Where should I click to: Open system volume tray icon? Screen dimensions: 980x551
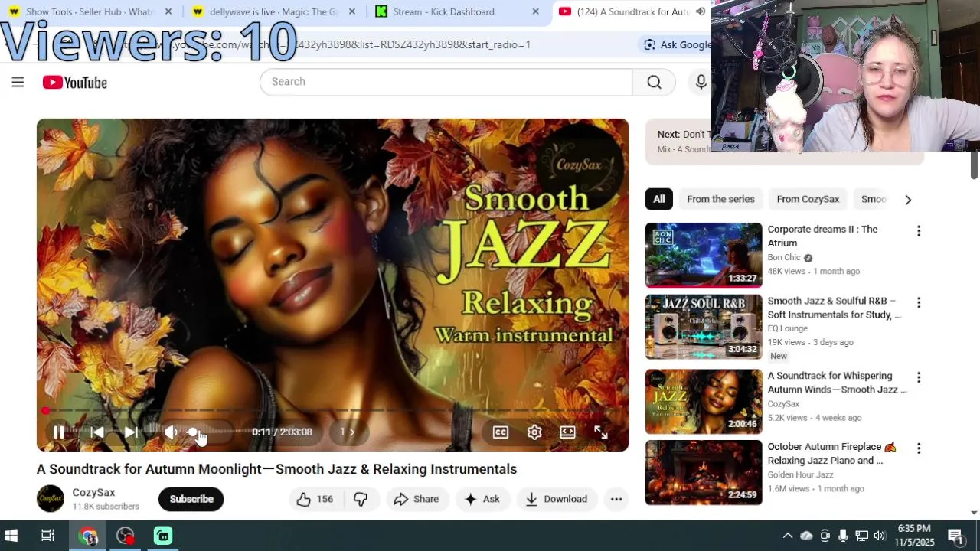(x=880, y=536)
